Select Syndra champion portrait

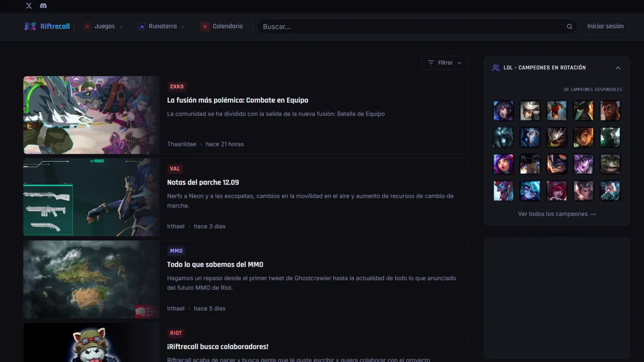[583, 164]
